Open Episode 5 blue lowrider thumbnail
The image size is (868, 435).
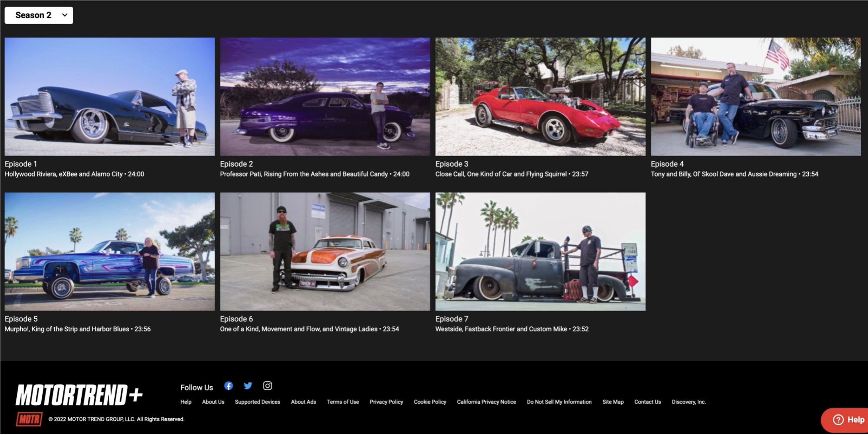(x=109, y=251)
